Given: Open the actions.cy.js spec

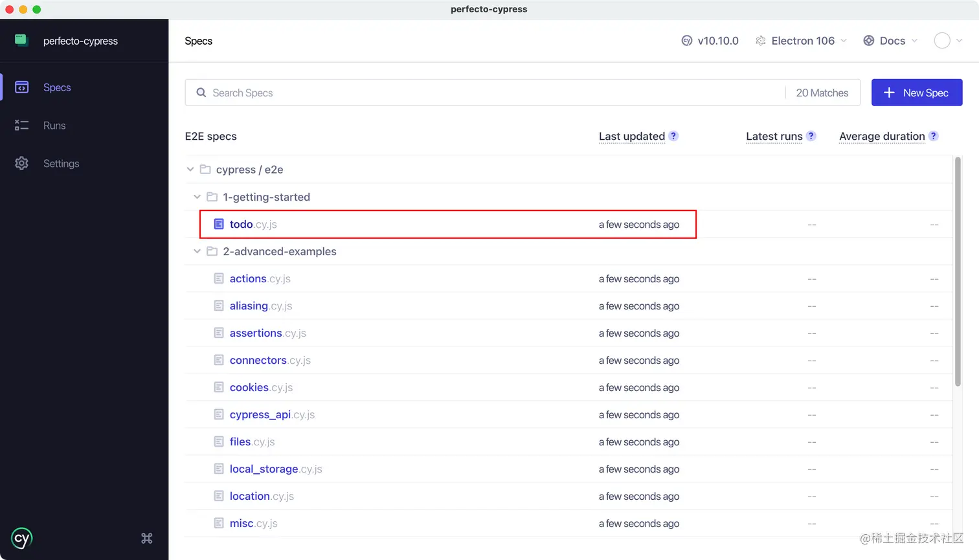Looking at the screenshot, I should pos(260,278).
